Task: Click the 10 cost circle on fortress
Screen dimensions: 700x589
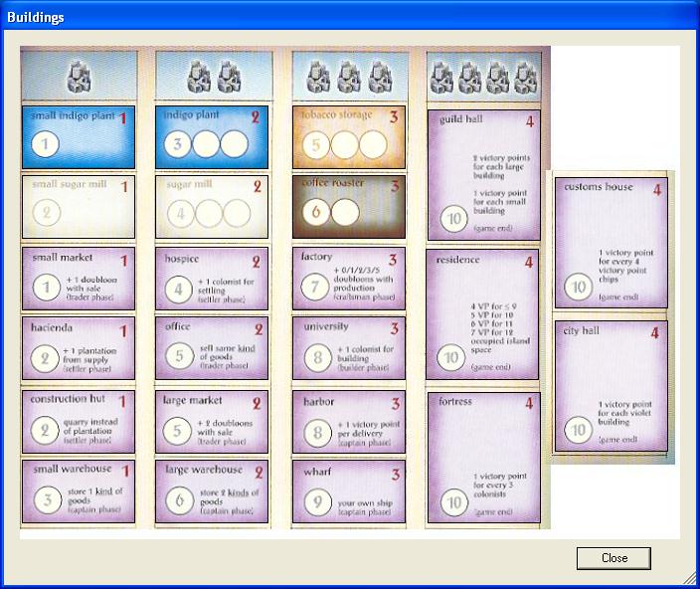Action: [x=454, y=502]
